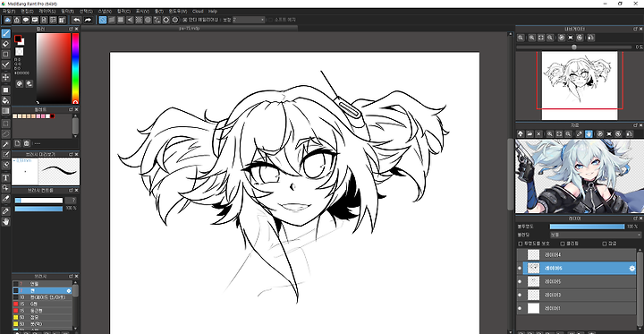Toggle the anti-aliasing checkbox in the top toolbar
The image size is (644, 334).
pyautogui.click(x=185, y=20)
